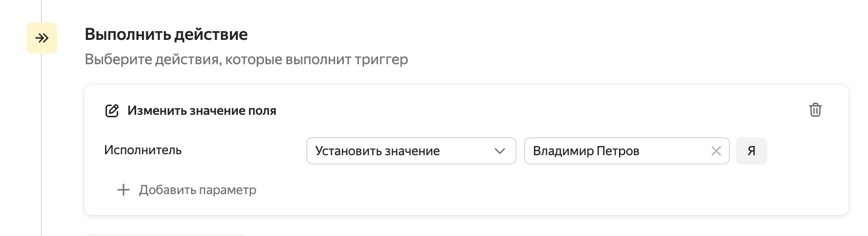Screen dimensions: 868x236
Task: Expand the chevron arrow of "Установить значение"
Action: click(x=499, y=151)
